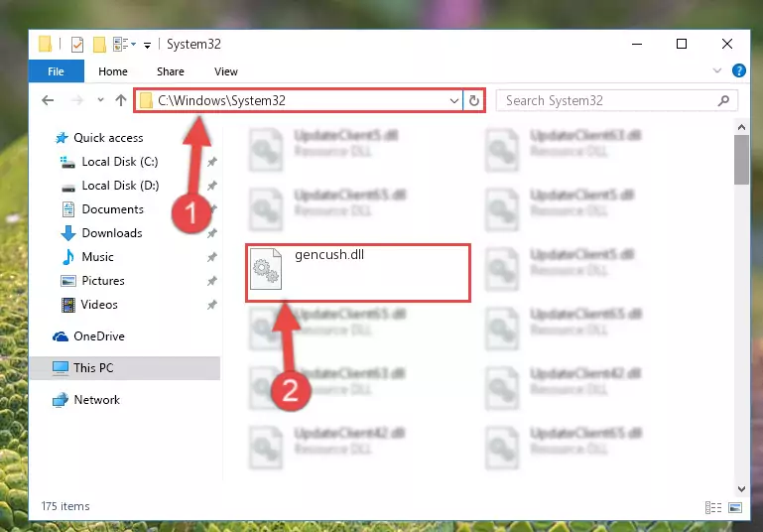
Task: Switch to Details view icon
Action: [x=713, y=507]
